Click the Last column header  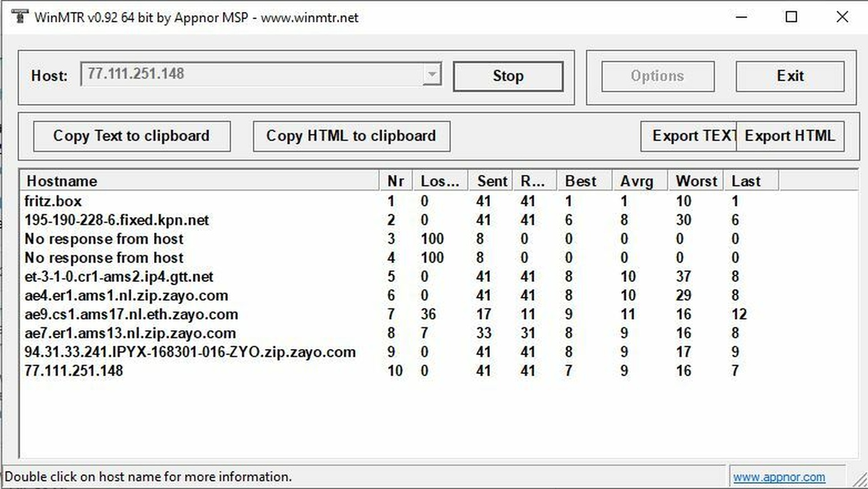click(751, 181)
